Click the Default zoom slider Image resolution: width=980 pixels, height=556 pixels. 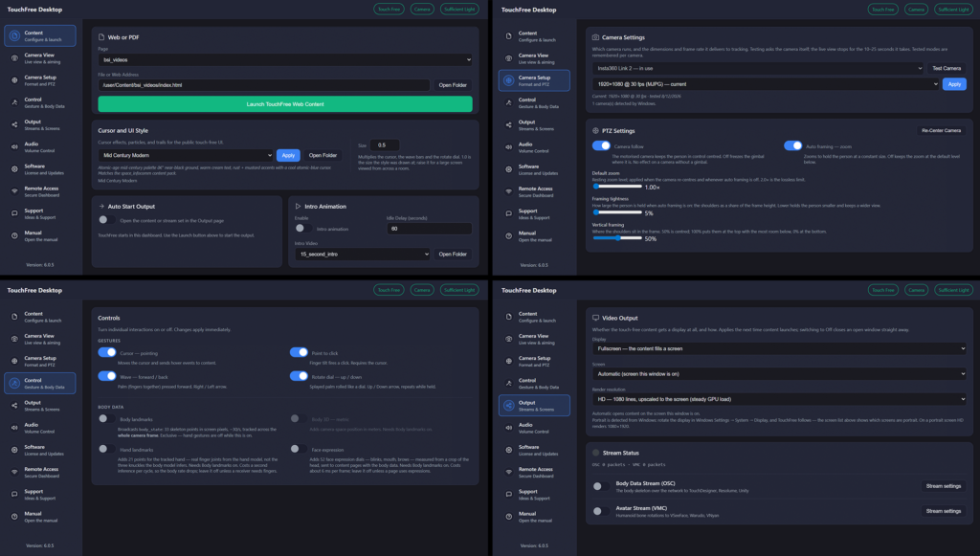(x=617, y=187)
